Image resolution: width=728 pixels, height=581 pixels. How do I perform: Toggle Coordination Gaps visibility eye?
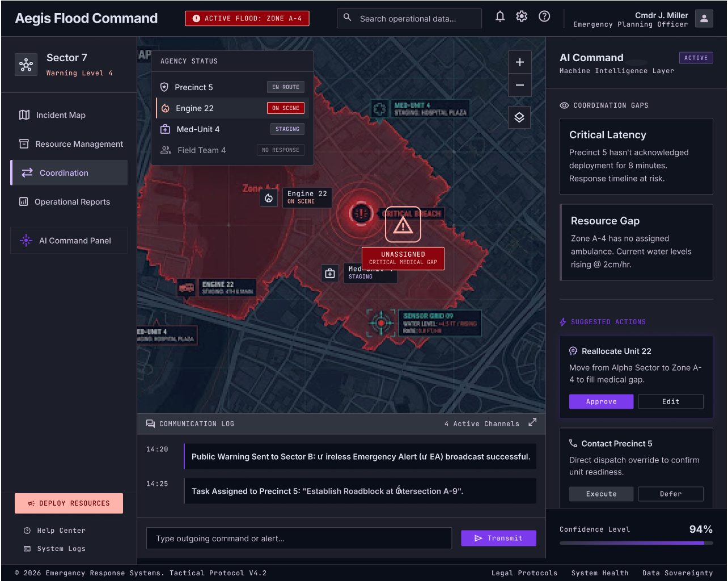pyautogui.click(x=564, y=105)
